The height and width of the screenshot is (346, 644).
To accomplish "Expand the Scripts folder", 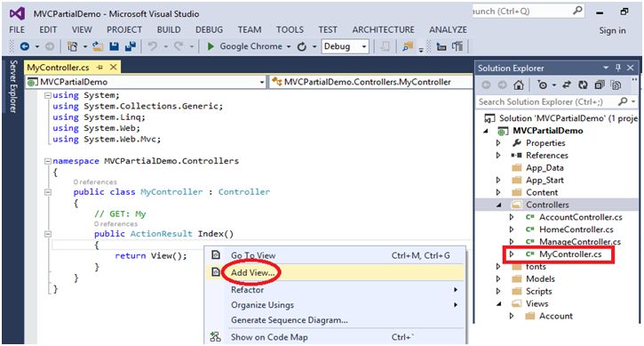I will coord(498,291).
